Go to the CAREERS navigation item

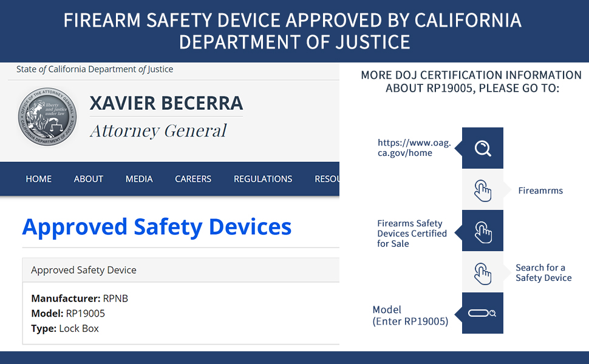(x=193, y=179)
